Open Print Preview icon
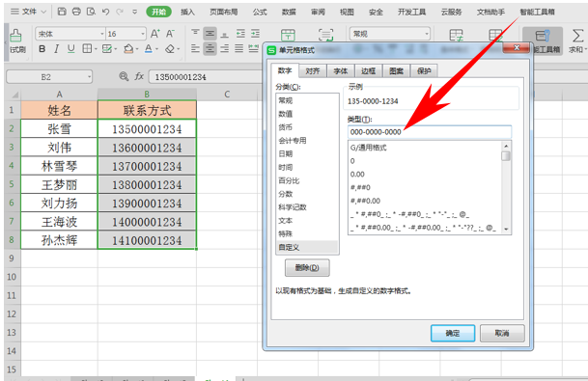The width and height of the screenshot is (588, 381). [91, 12]
